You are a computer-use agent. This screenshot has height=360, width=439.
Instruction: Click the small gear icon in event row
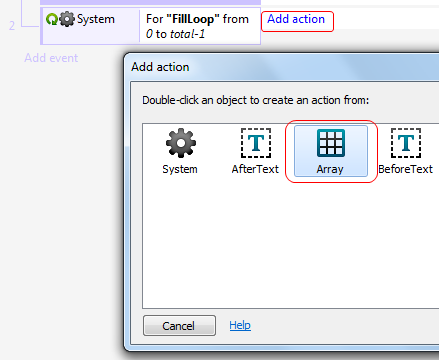[67, 19]
